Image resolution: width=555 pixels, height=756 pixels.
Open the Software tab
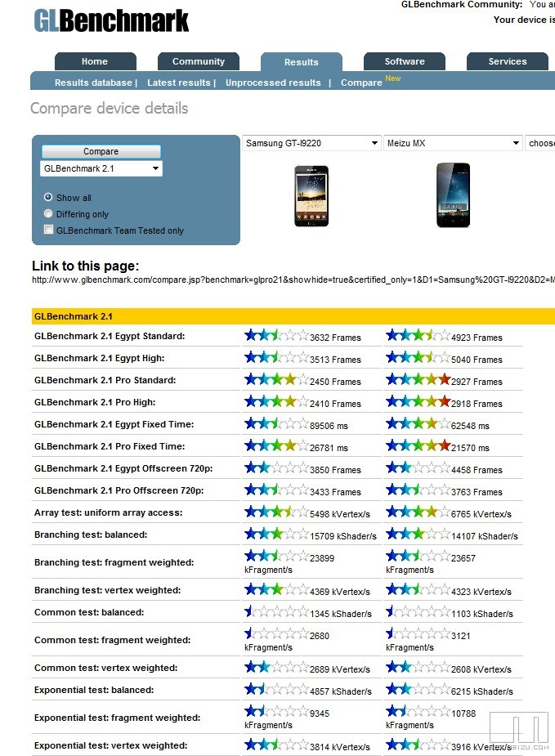(405, 61)
